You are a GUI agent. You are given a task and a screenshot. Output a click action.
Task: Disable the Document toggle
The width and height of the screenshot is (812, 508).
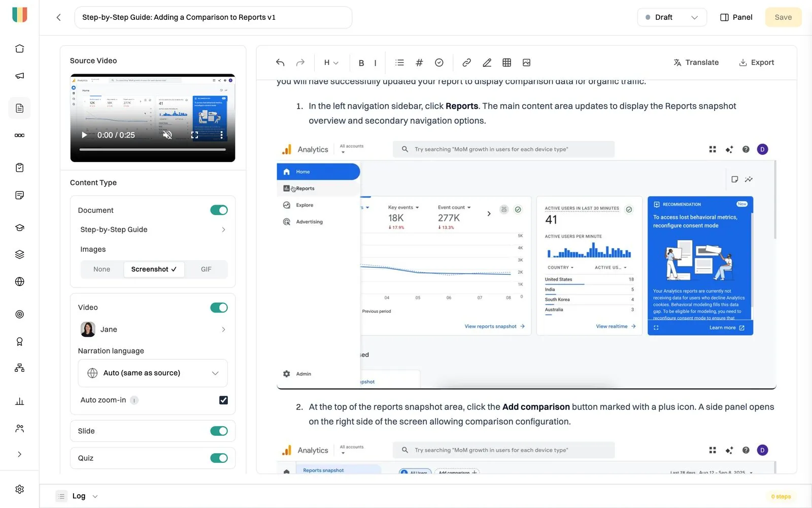[x=219, y=210]
